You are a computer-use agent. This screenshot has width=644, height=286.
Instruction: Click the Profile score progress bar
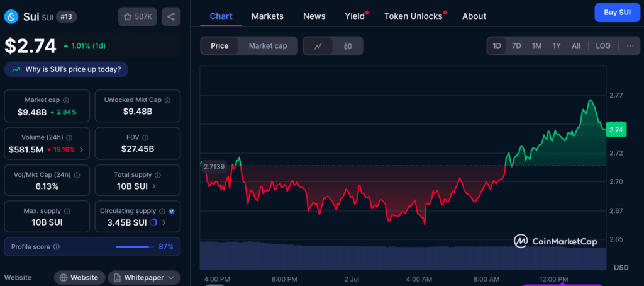click(135, 247)
